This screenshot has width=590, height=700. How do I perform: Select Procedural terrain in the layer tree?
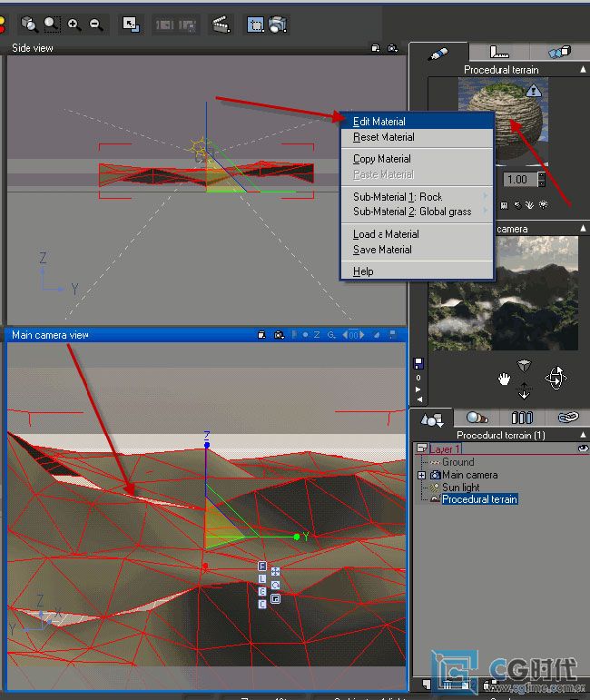479,499
